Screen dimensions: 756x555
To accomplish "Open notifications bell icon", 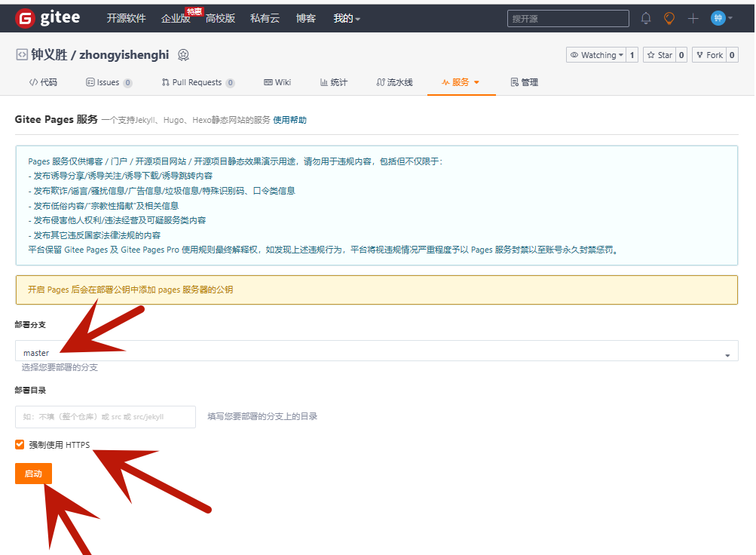I will pyautogui.click(x=646, y=18).
